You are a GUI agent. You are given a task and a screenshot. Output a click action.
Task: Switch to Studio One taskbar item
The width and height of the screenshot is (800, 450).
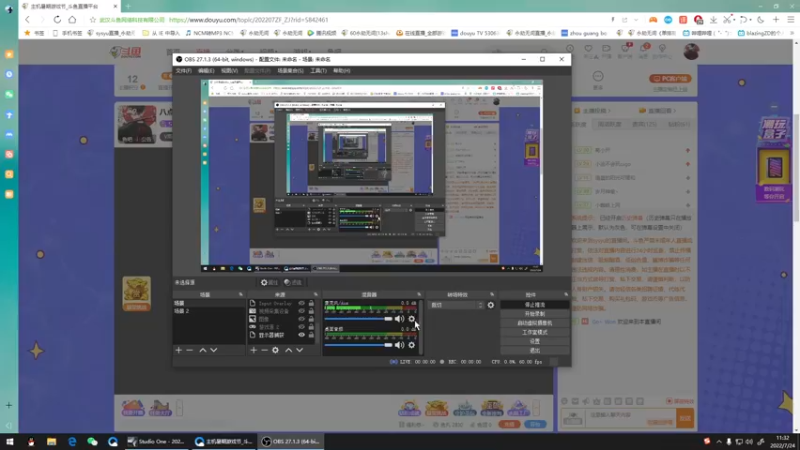point(157,442)
